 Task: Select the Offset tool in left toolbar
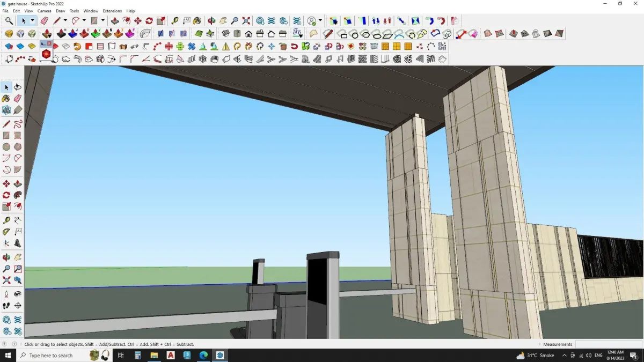pyautogui.click(x=18, y=207)
